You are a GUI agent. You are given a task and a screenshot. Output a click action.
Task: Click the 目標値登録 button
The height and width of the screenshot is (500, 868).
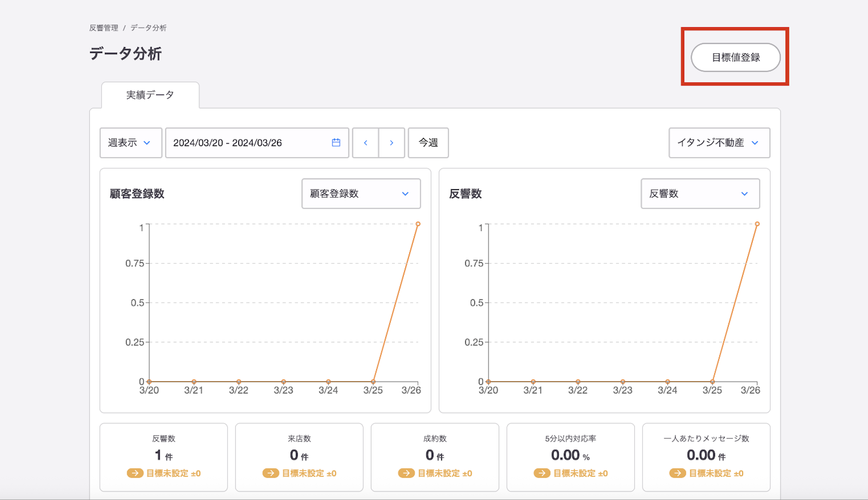[x=735, y=57]
